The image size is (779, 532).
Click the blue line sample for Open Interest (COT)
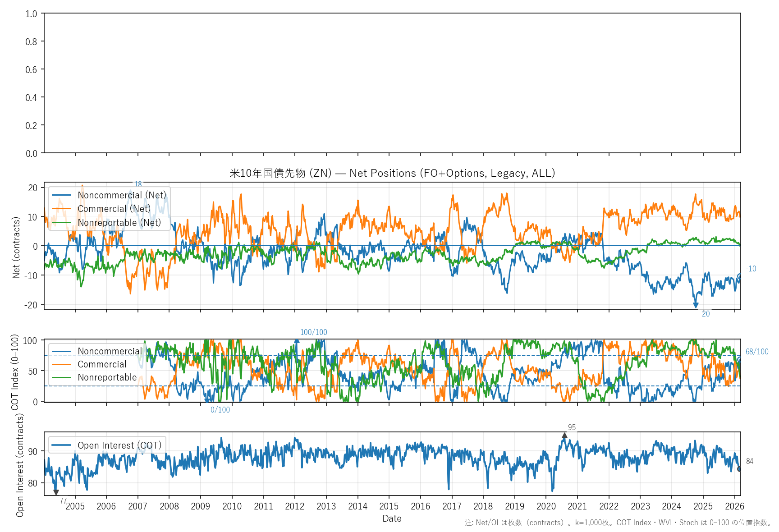click(62, 445)
